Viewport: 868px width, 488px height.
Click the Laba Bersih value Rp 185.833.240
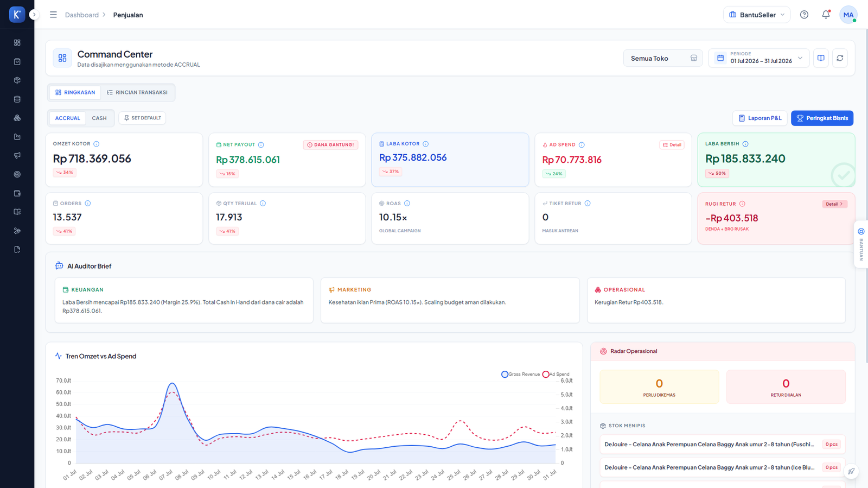tap(745, 159)
